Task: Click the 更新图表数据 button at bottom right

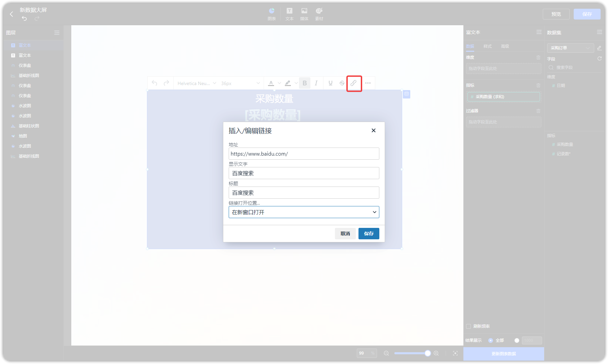Action: tap(504, 354)
